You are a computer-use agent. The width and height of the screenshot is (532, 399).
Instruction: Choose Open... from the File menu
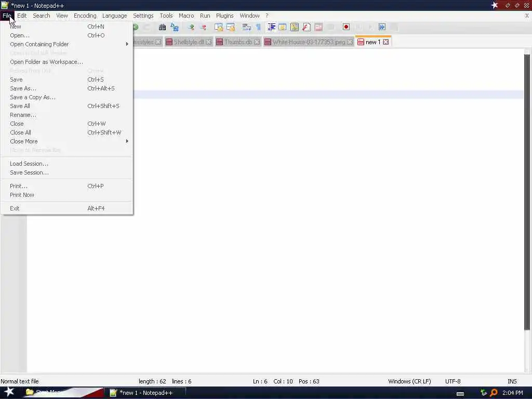tap(66, 35)
